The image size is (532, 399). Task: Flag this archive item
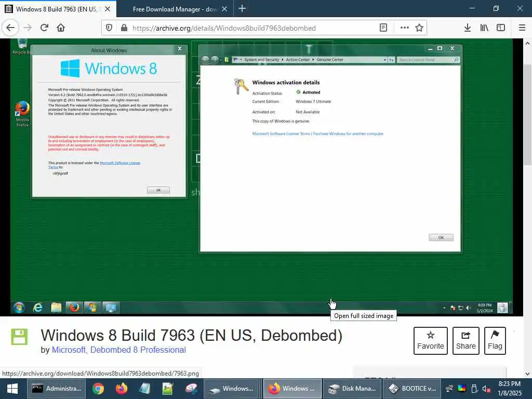(x=495, y=341)
